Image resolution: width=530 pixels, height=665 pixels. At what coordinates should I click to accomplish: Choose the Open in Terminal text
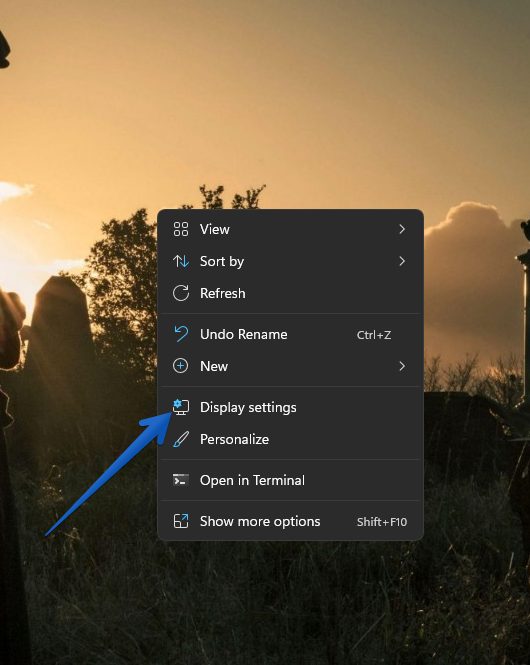pos(252,480)
